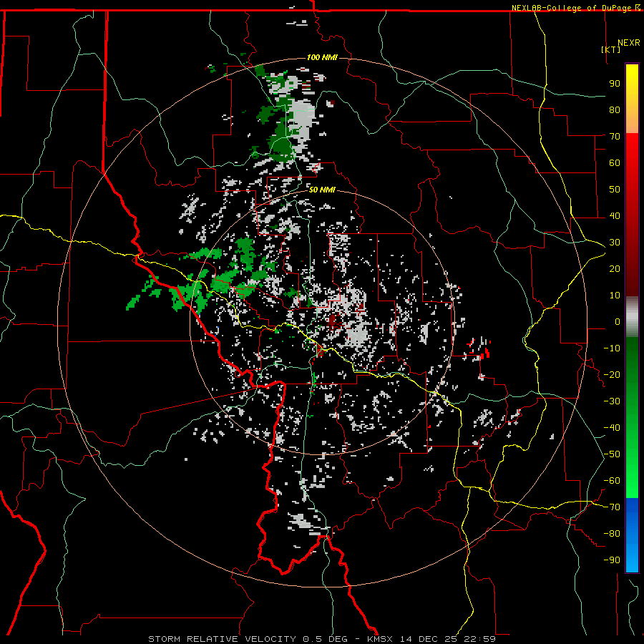
Task: Click the gray zero segment of the color bar
Action: 632,317
